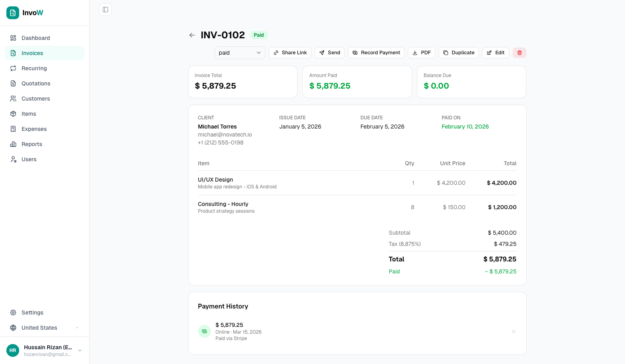Click phone number +1 (212) 555-0198
The image size is (625, 364).
[x=220, y=142]
